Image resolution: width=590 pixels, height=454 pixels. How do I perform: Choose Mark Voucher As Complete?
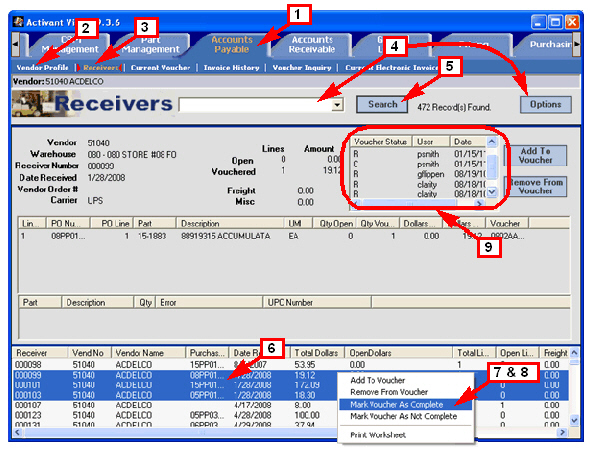[x=406, y=404]
